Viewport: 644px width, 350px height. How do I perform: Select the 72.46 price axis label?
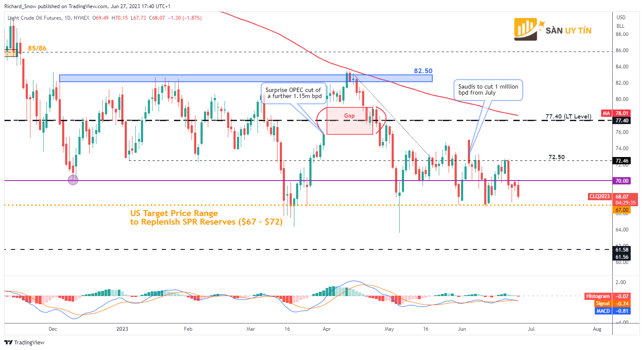coord(622,161)
